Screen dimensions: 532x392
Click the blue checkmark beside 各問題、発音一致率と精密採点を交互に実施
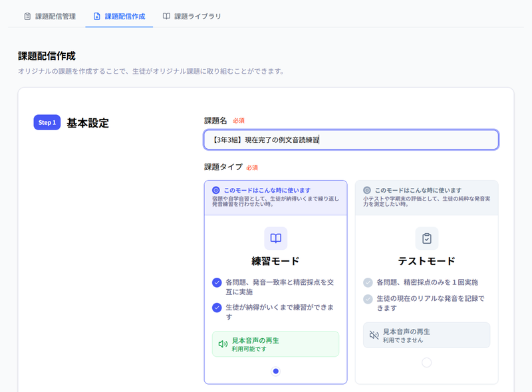point(216,284)
